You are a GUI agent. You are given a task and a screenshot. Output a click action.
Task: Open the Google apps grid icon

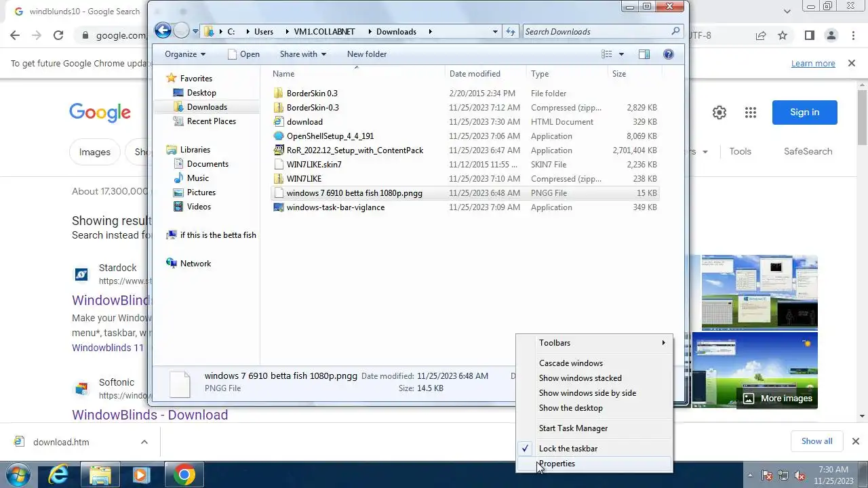(750, 113)
